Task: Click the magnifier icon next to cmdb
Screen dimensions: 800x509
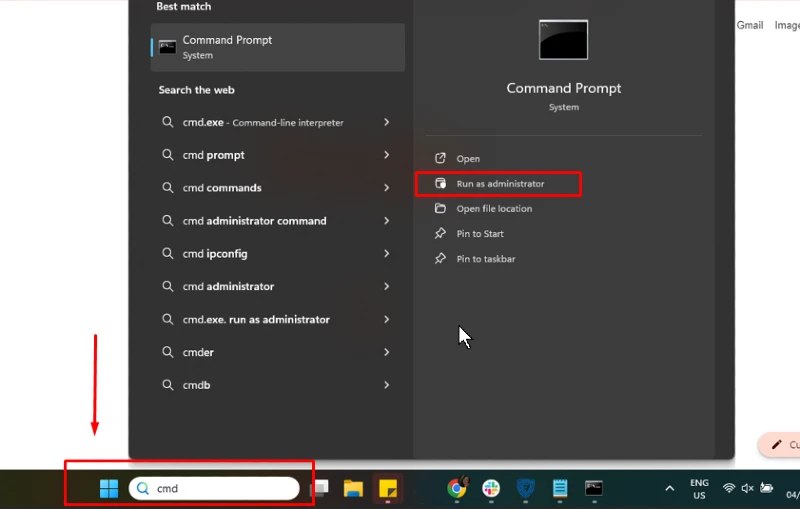Action: (x=167, y=385)
